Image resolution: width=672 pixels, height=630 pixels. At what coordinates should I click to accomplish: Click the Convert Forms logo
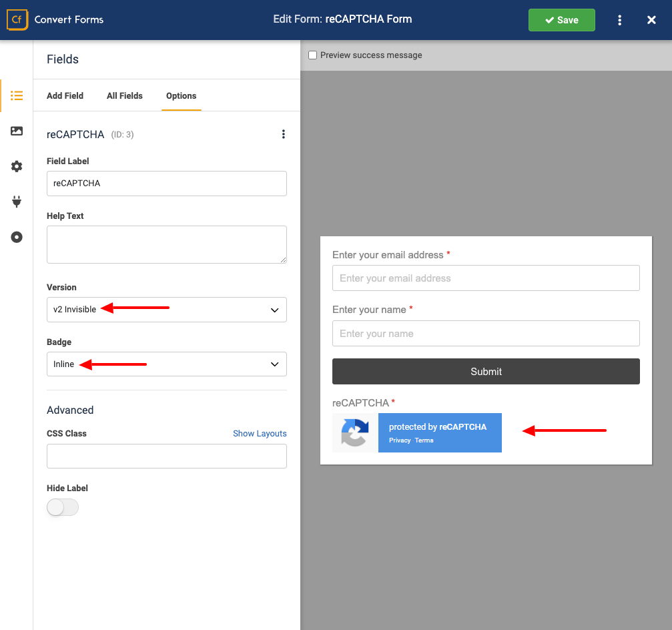tap(55, 19)
